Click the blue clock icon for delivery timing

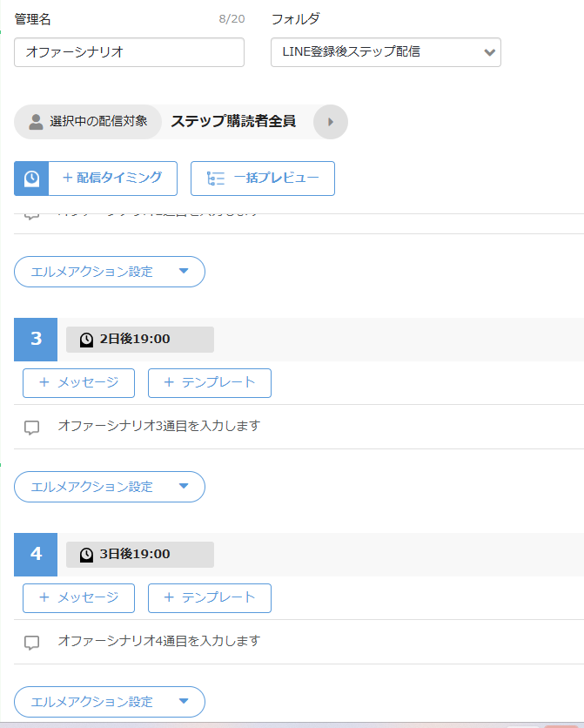tap(31, 179)
